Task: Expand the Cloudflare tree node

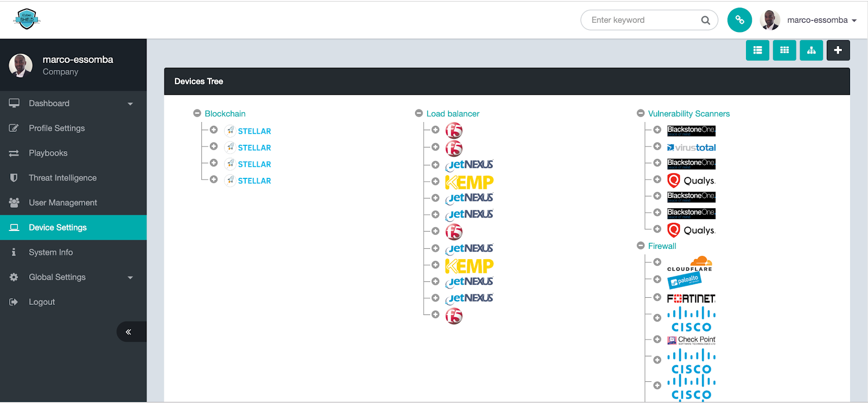Action: pyautogui.click(x=657, y=262)
